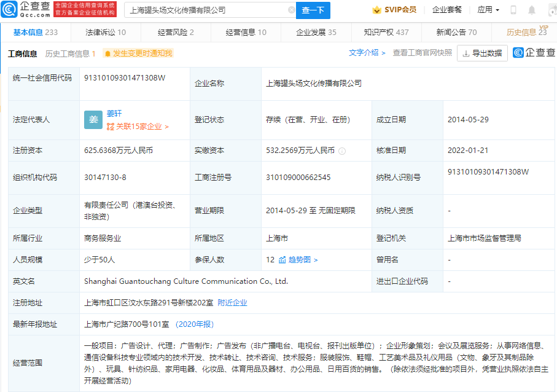
Task: Click the 姜 legal representative avatar
Action: [x=93, y=120]
